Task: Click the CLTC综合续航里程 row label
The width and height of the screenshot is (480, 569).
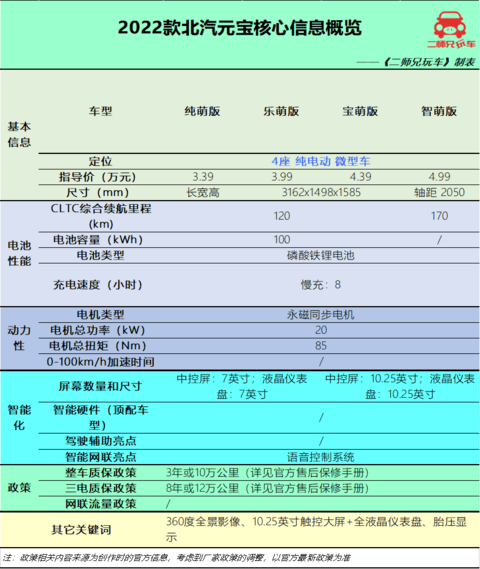Action: [101, 216]
